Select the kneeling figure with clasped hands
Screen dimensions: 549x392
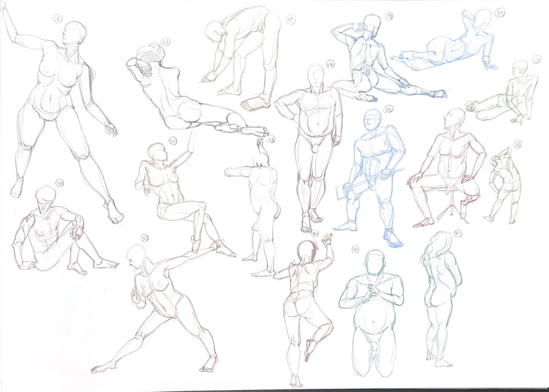372,314
